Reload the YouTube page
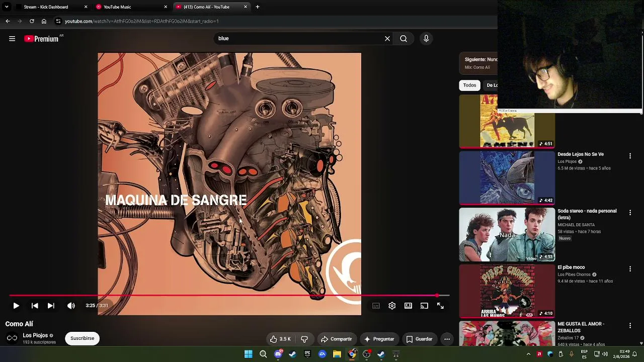644x362 pixels. 32,21
